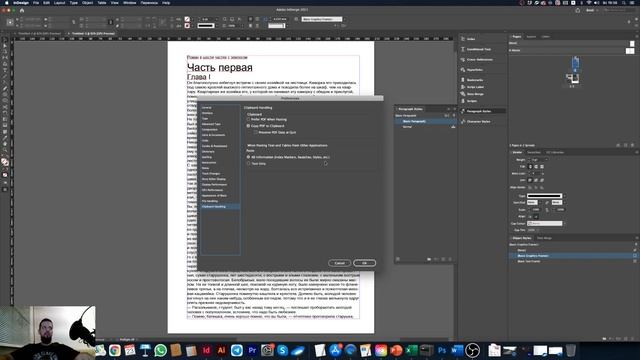
Task: Select the Selection tool in the toolbox
Action: tap(5, 41)
